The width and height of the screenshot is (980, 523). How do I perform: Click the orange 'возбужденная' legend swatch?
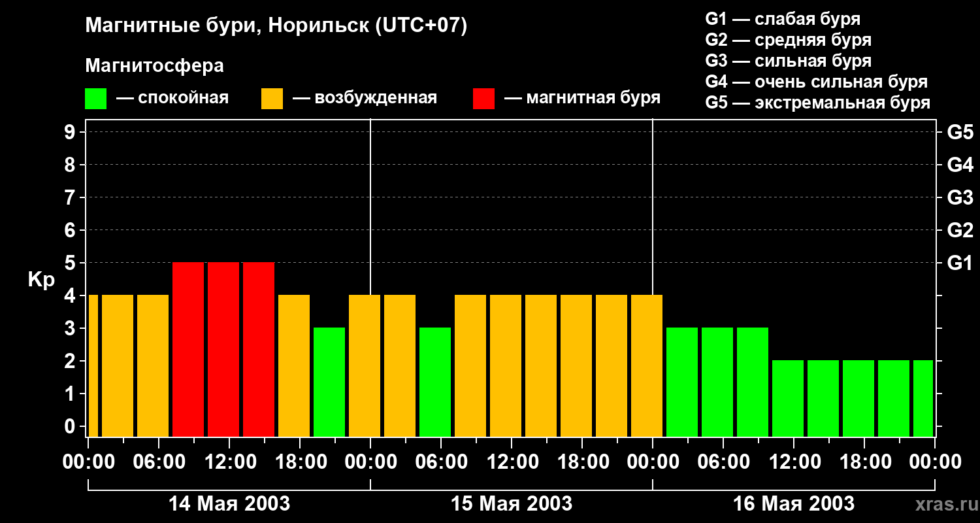coord(272,99)
